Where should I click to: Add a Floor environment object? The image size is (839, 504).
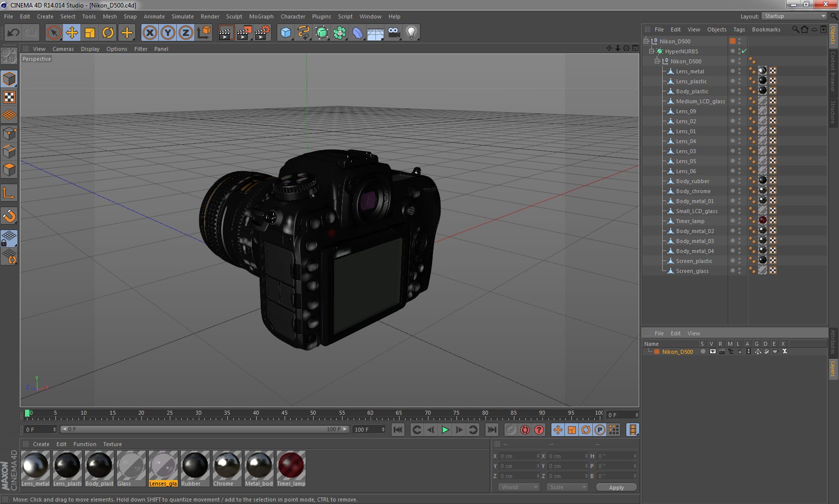(x=376, y=33)
